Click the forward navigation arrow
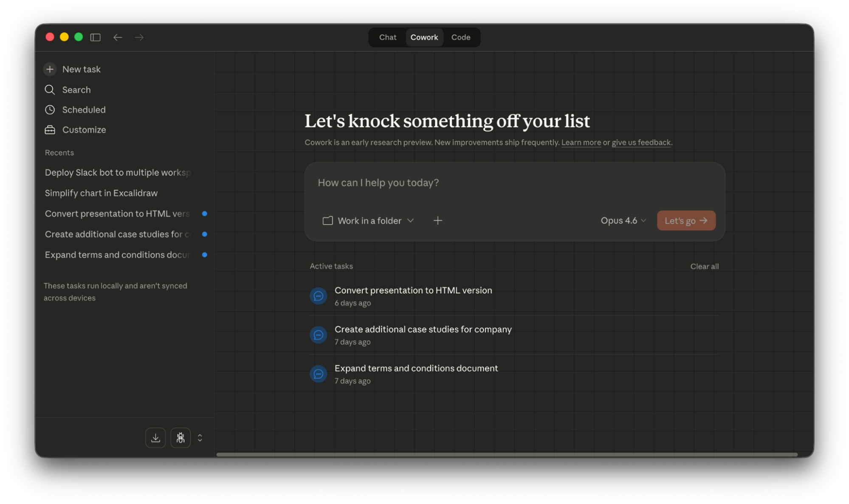Viewport: 849px width, 504px height. [x=139, y=37]
